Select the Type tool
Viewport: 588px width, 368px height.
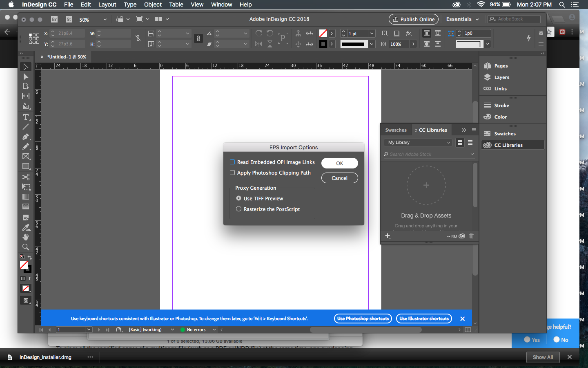pos(26,117)
